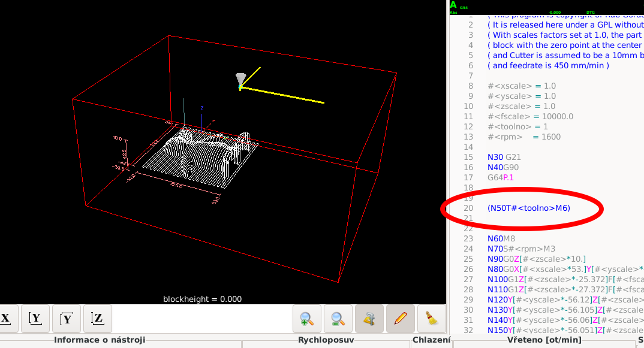Click the 'Informace o nástroji' panel label

point(100,340)
